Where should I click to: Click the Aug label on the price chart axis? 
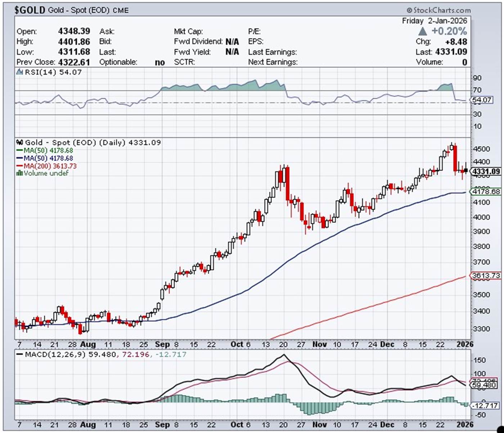click(88, 345)
